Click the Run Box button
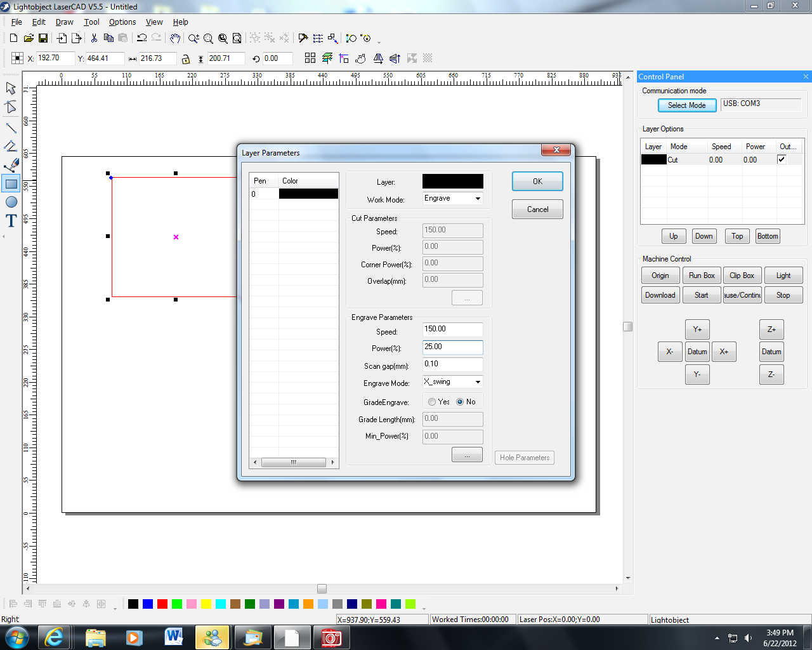 [701, 275]
